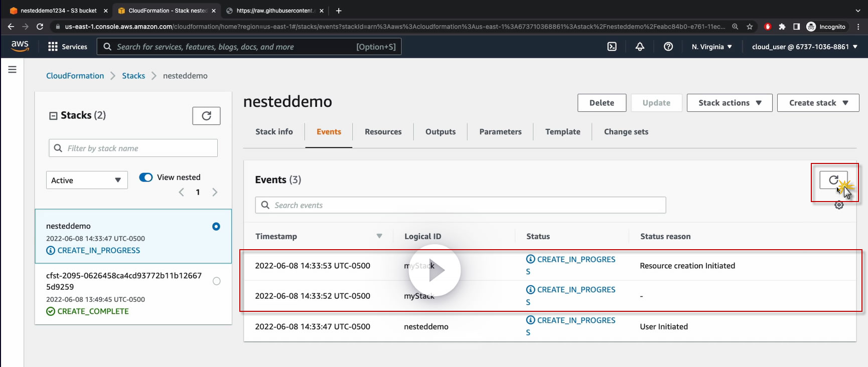Toggle the View nested switch
This screenshot has height=367, width=868.
(x=146, y=177)
